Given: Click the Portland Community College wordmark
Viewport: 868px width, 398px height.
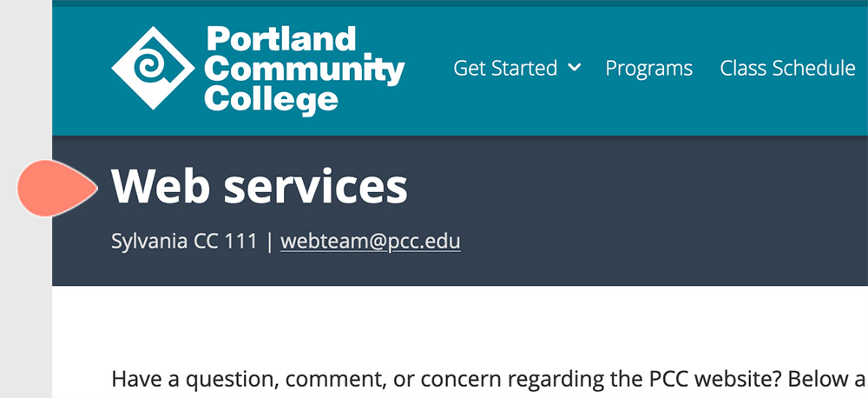Looking at the screenshot, I should 304,70.
